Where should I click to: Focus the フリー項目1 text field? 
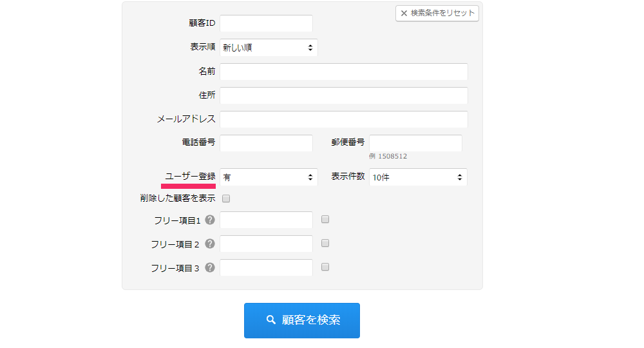coord(266,220)
